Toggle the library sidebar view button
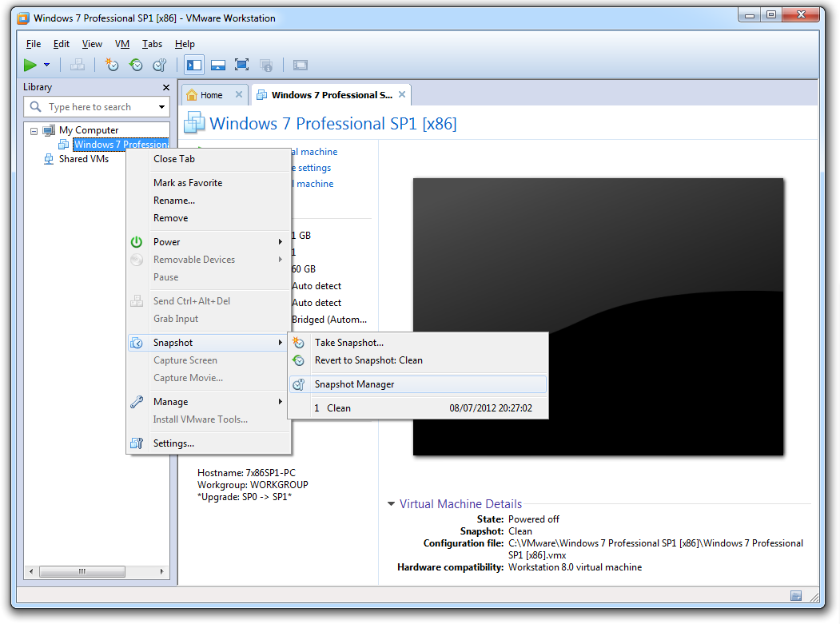Viewport: 840px width, 624px height. (x=193, y=65)
